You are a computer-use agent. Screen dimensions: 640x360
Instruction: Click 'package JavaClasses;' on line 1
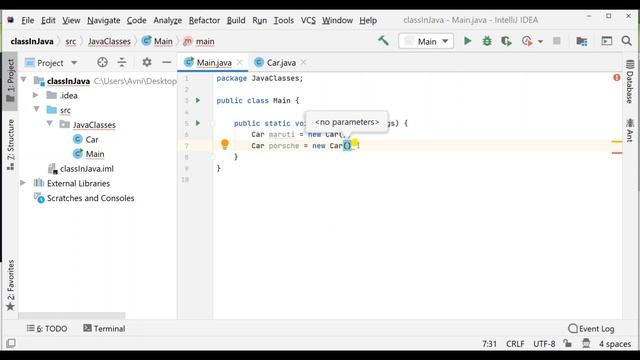coord(260,78)
